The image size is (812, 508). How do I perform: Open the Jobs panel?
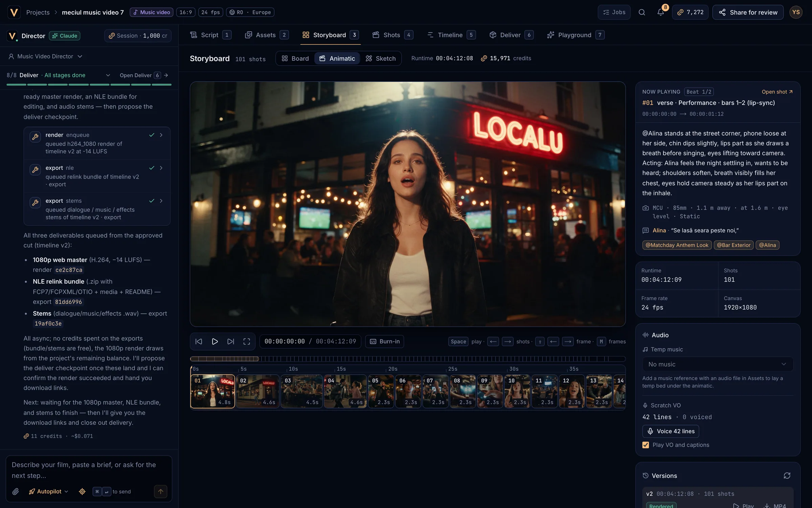pyautogui.click(x=614, y=12)
